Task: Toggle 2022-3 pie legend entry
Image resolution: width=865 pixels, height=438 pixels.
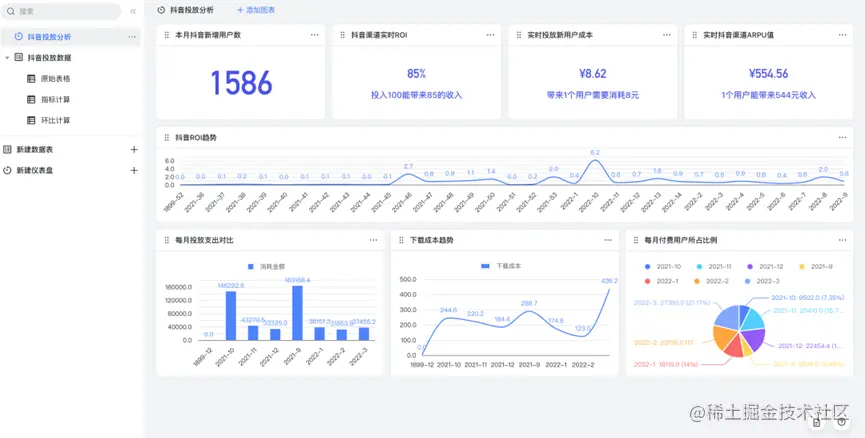Action: coord(762,281)
